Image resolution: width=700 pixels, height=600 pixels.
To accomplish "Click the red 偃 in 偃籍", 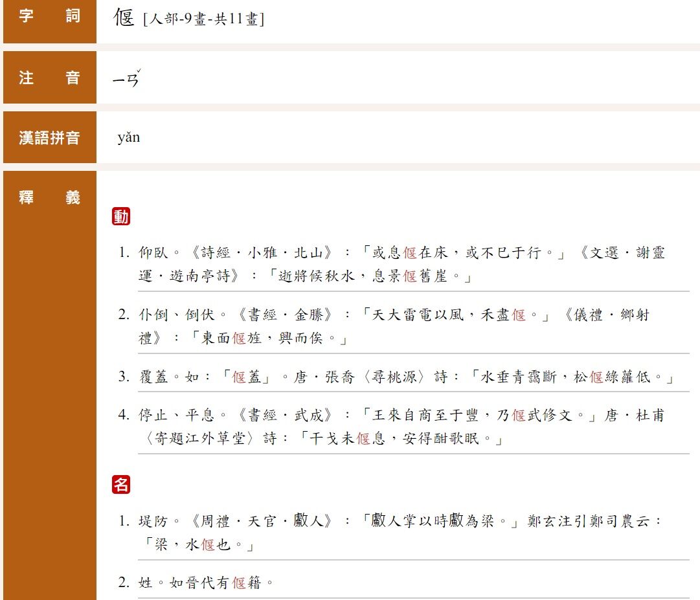I will [x=239, y=583].
